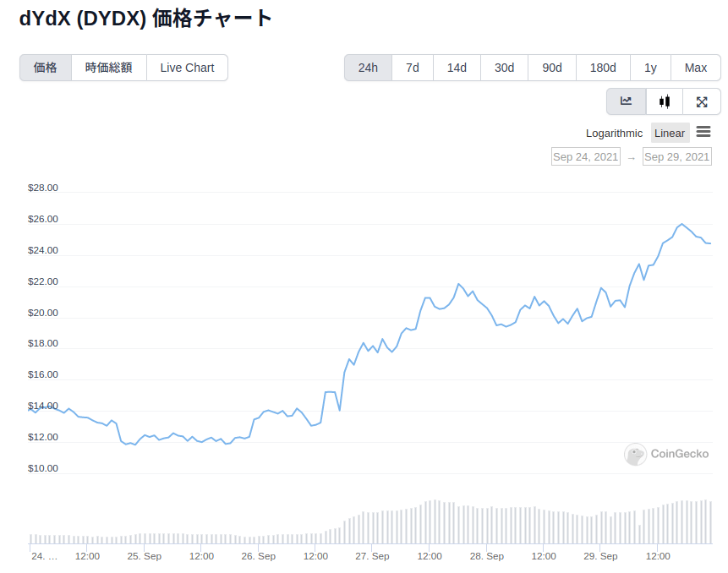Select the 価格 tab
This screenshot has height=573, width=728.
[46, 68]
